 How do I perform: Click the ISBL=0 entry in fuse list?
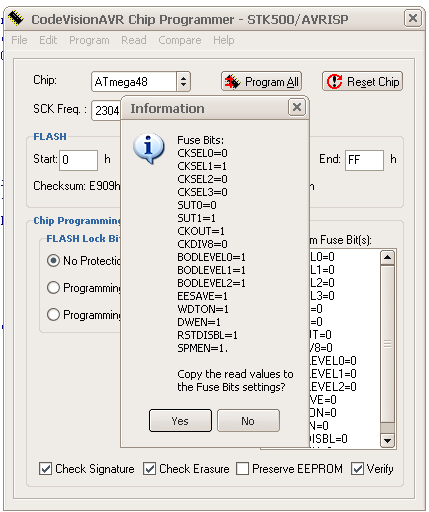click(x=329, y=438)
